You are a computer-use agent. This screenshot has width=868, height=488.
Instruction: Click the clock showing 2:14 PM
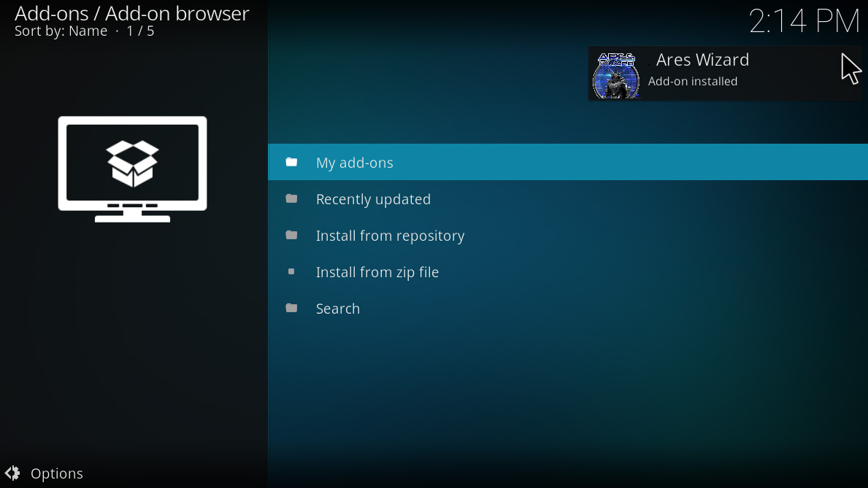(804, 20)
